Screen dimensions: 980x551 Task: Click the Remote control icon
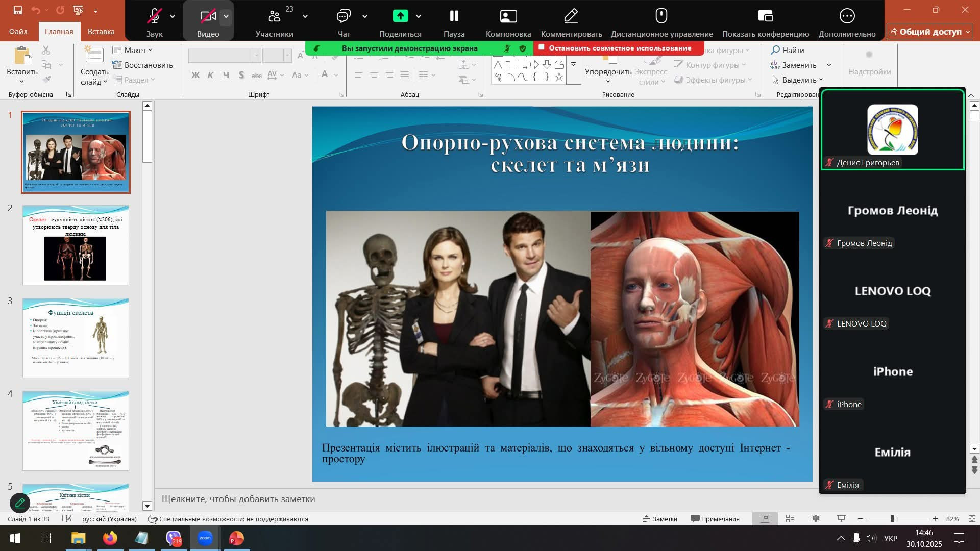(x=661, y=16)
